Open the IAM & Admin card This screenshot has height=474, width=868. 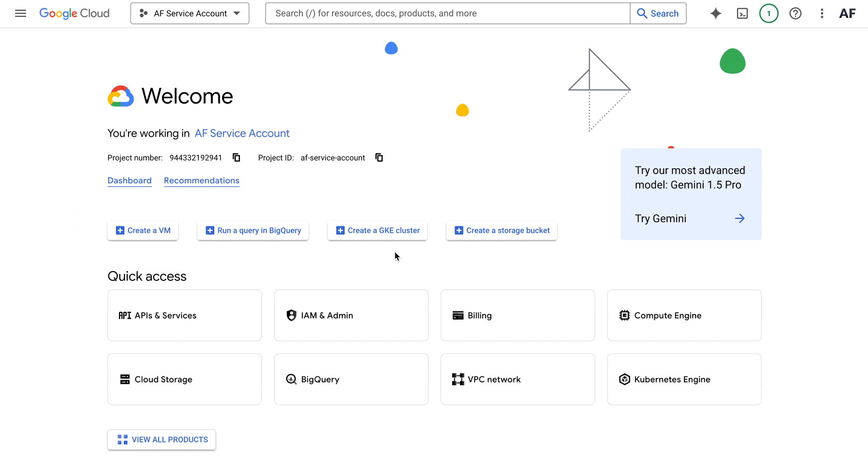(351, 315)
